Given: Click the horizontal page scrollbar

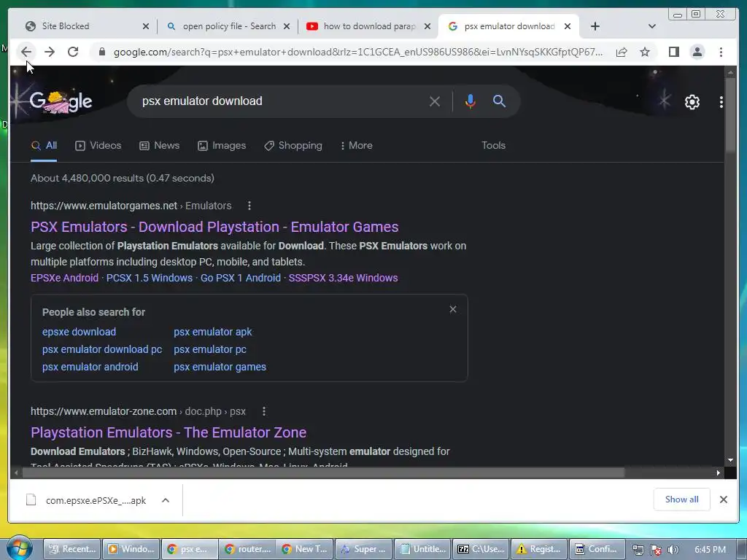Looking at the screenshot, I should (x=323, y=472).
